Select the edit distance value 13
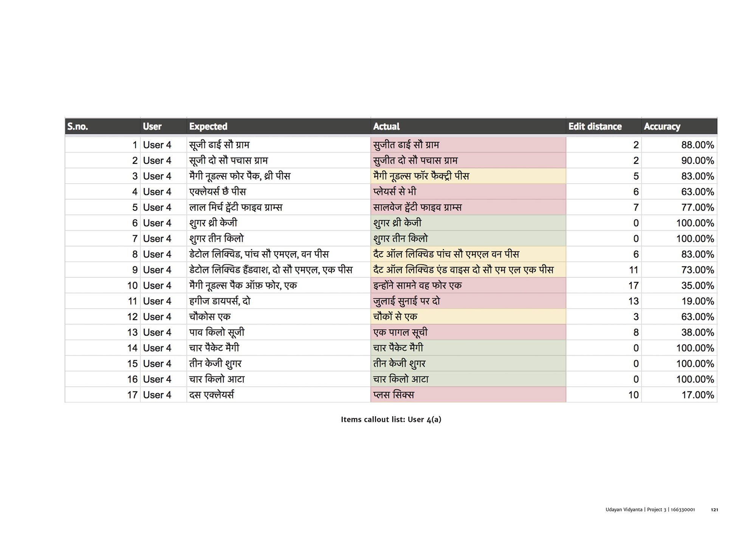Viewport: 756px width, 534px height. [634, 301]
